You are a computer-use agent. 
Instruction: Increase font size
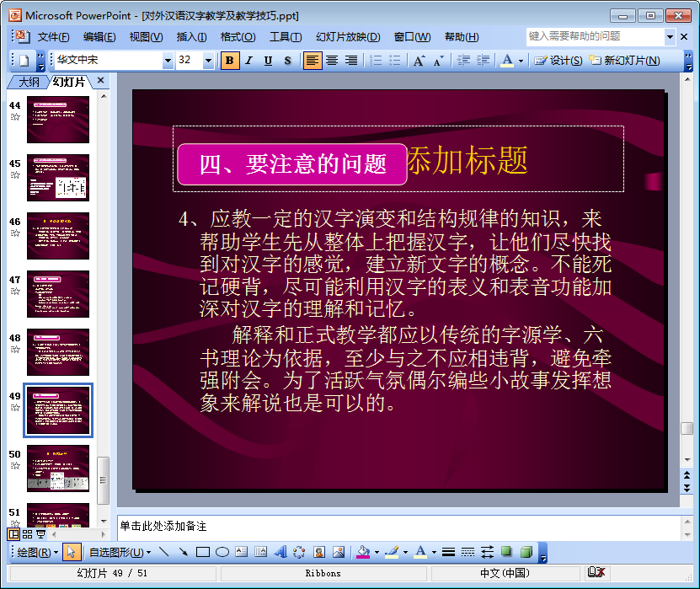pos(419,61)
